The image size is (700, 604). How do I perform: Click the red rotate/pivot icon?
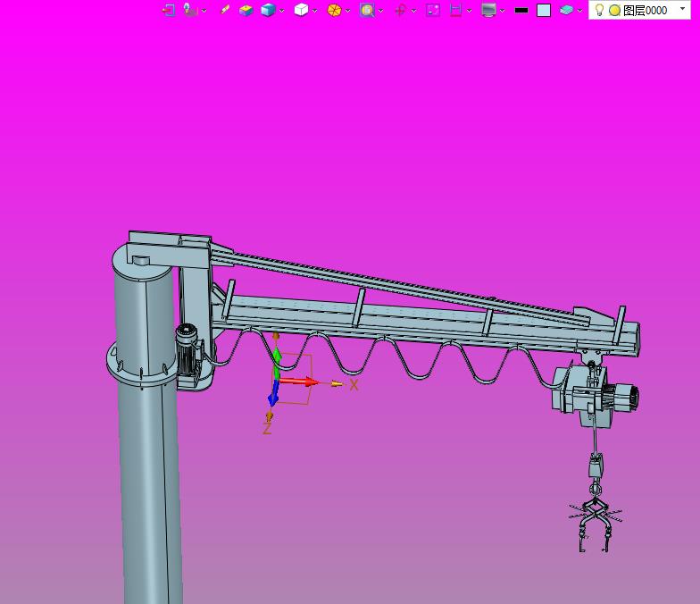(x=400, y=10)
